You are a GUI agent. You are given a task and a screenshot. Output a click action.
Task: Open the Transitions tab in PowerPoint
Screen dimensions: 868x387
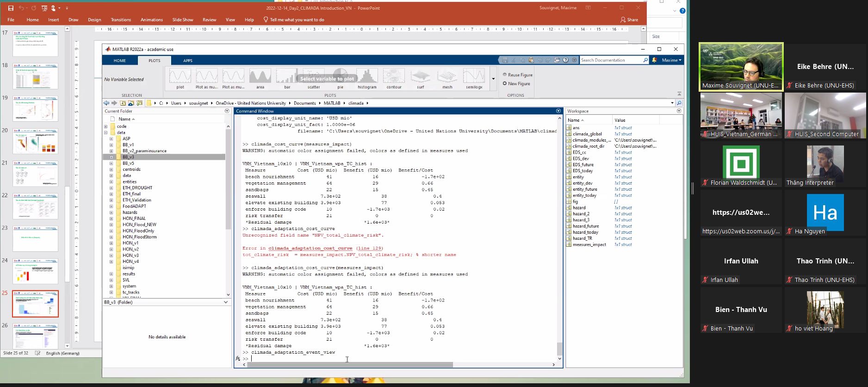[x=121, y=20]
